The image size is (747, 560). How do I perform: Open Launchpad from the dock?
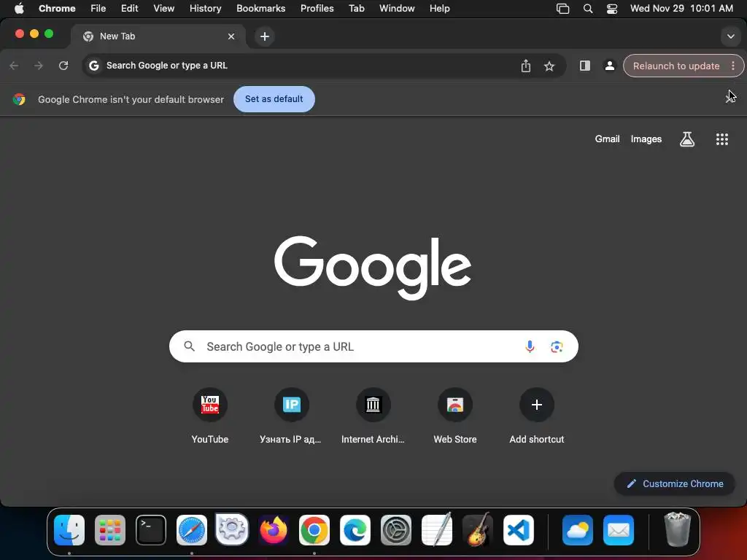pyautogui.click(x=110, y=530)
